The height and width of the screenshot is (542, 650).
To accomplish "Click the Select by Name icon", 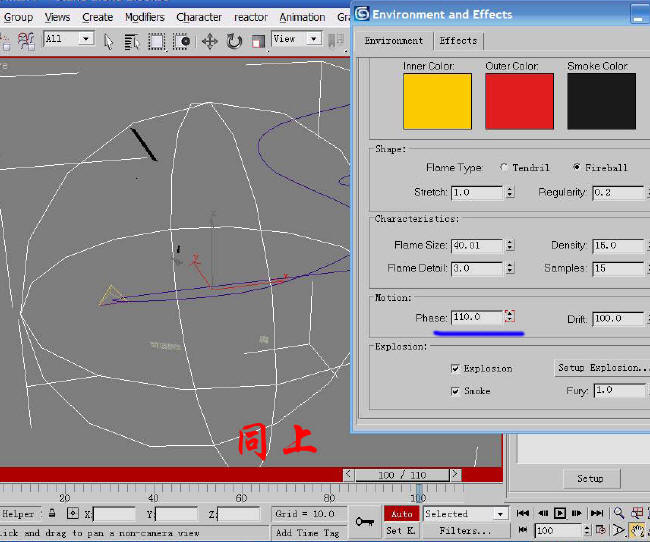I will click(x=133, y=41).
